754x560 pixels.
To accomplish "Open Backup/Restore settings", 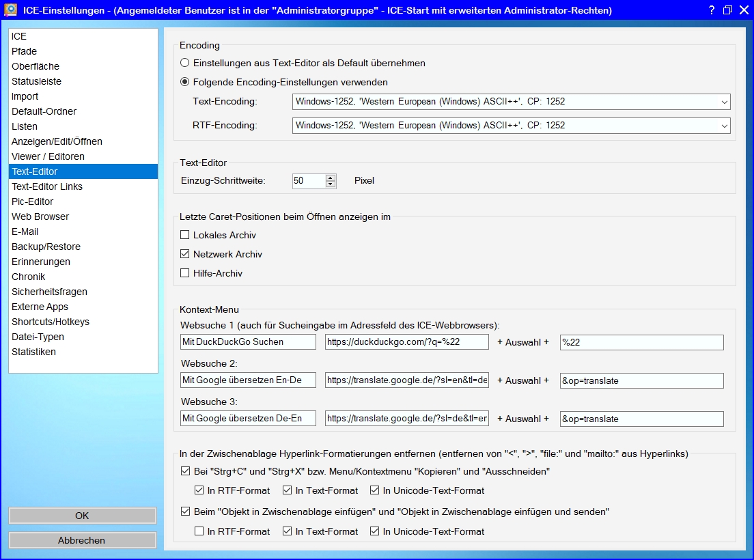I will [x=83, y=247].
